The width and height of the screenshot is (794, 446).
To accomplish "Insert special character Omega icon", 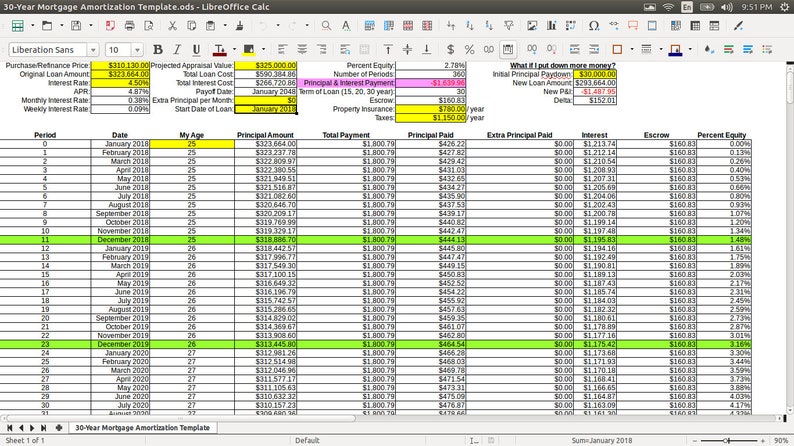I will pos(594,26).
